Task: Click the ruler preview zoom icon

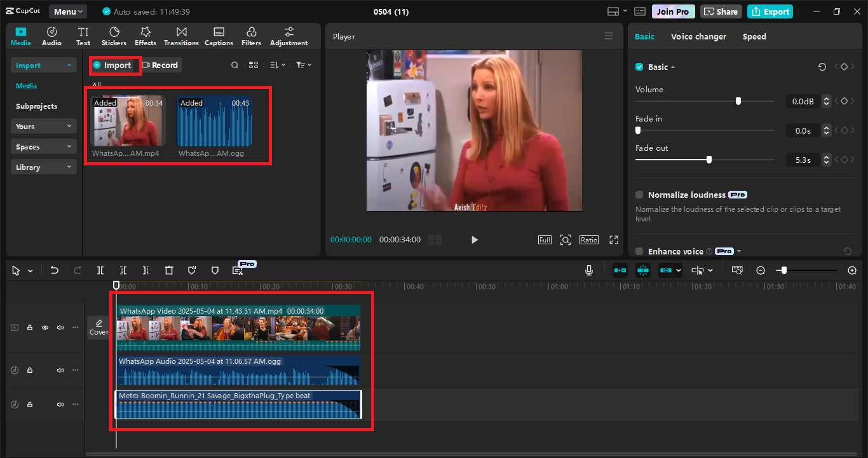Action: point(737,270)
